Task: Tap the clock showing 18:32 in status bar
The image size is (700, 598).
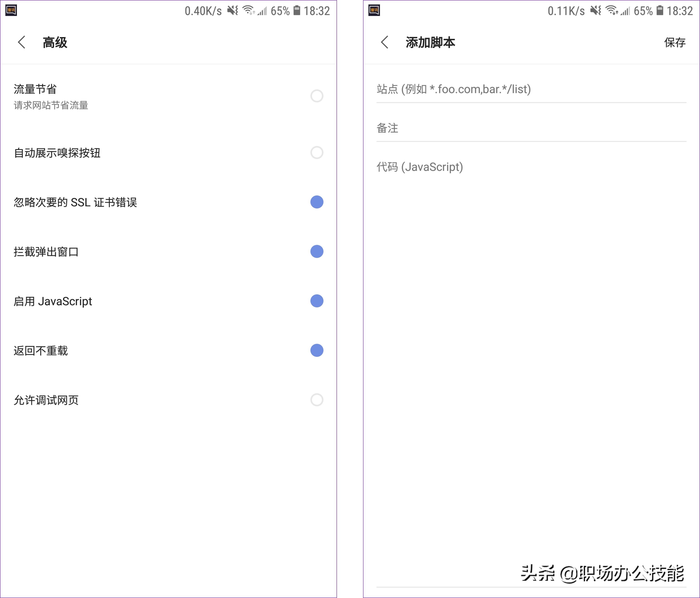Action: point(317,11)
